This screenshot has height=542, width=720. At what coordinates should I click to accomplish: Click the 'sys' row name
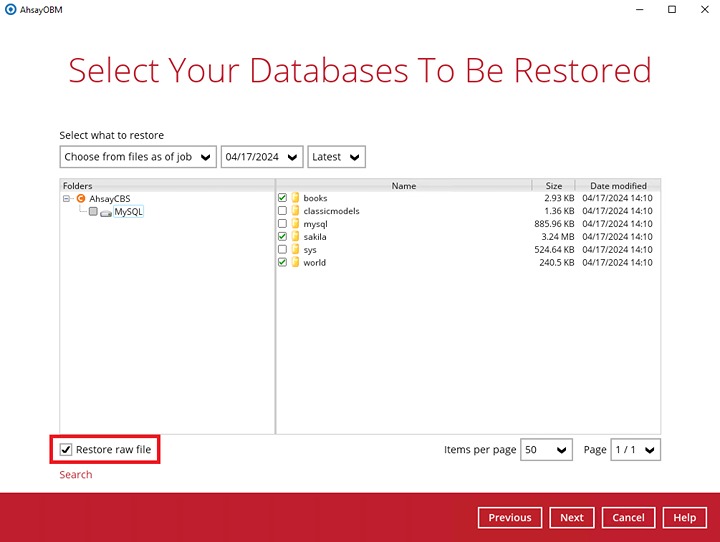click(x=310, y=250)
